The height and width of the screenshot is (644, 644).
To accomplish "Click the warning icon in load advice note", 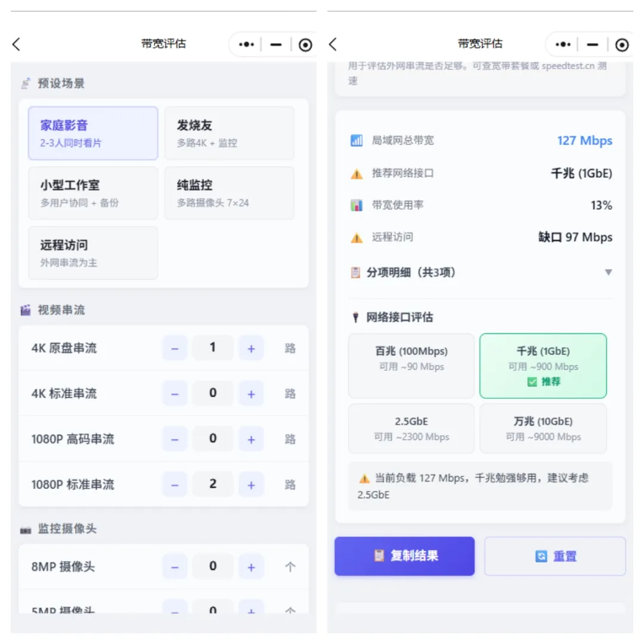I will click(364, 478).
